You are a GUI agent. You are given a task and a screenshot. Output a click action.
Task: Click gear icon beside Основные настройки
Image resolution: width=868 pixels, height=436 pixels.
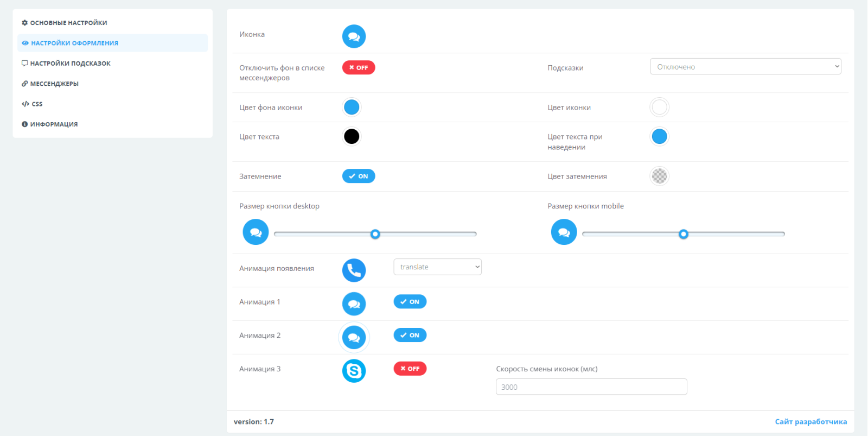pos(24,23)
